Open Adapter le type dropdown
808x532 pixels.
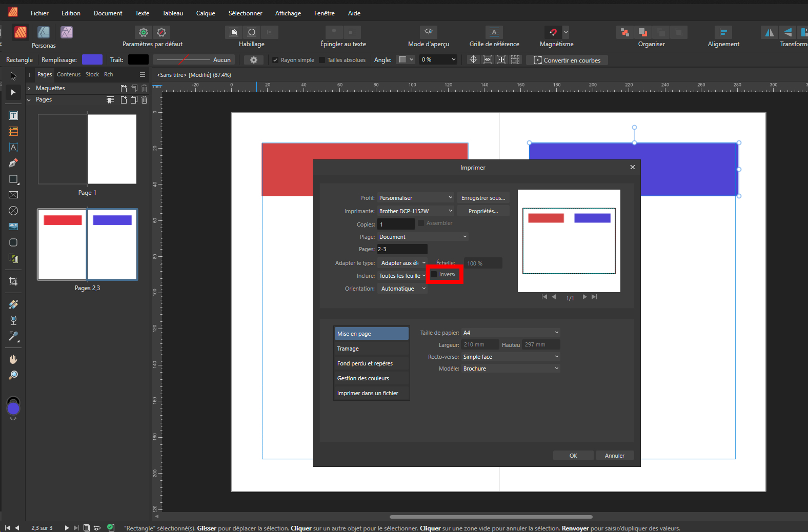tap(402, 263)
